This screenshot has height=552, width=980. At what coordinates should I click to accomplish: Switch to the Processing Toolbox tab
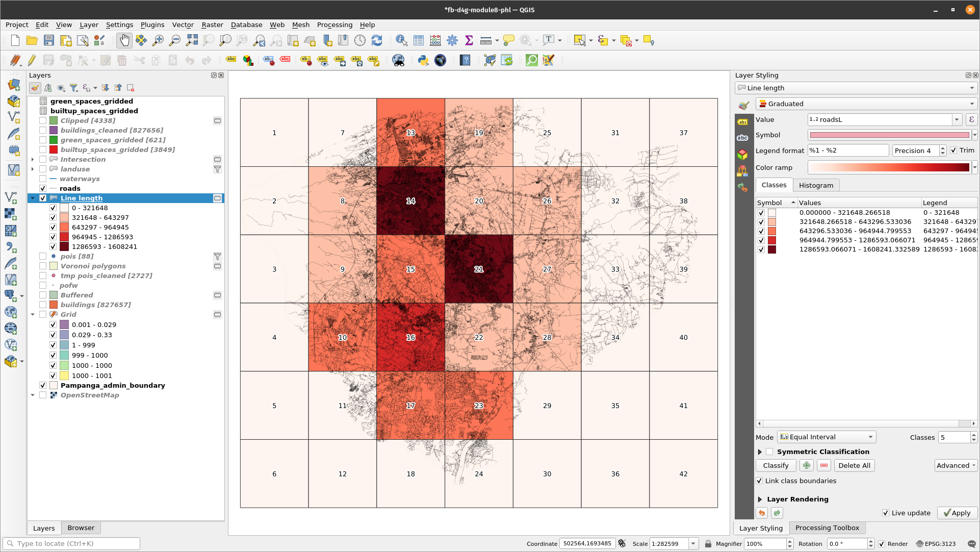click(x=827, y=528)
